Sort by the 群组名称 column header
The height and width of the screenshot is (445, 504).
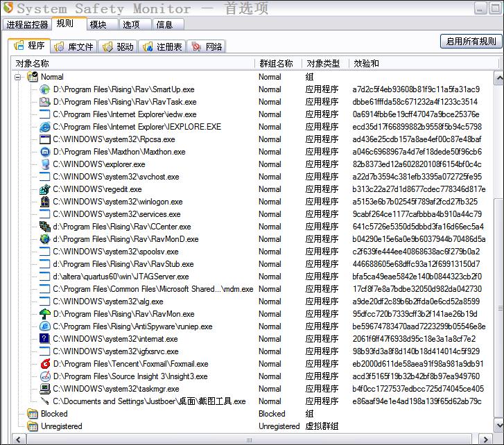278,64
